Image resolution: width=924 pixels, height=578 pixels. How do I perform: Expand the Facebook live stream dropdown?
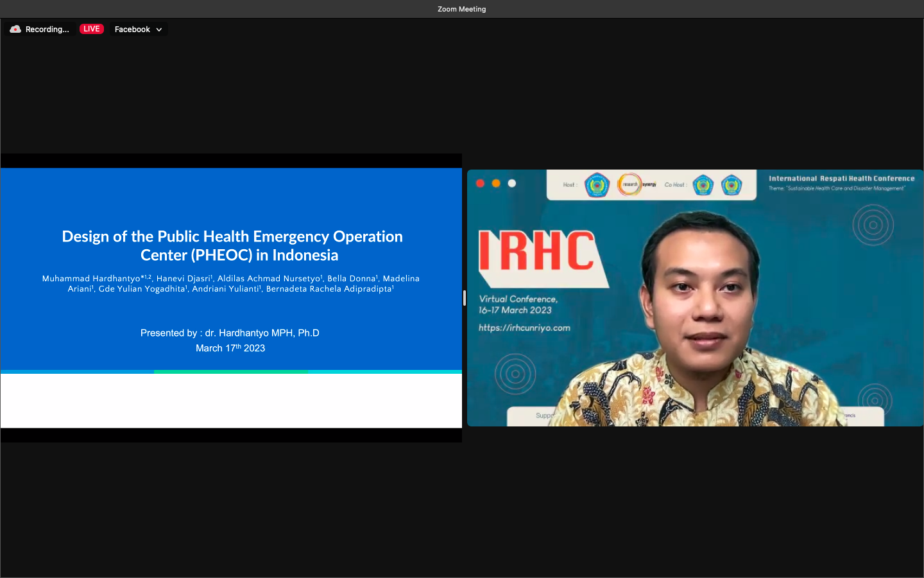coord(138,30)
